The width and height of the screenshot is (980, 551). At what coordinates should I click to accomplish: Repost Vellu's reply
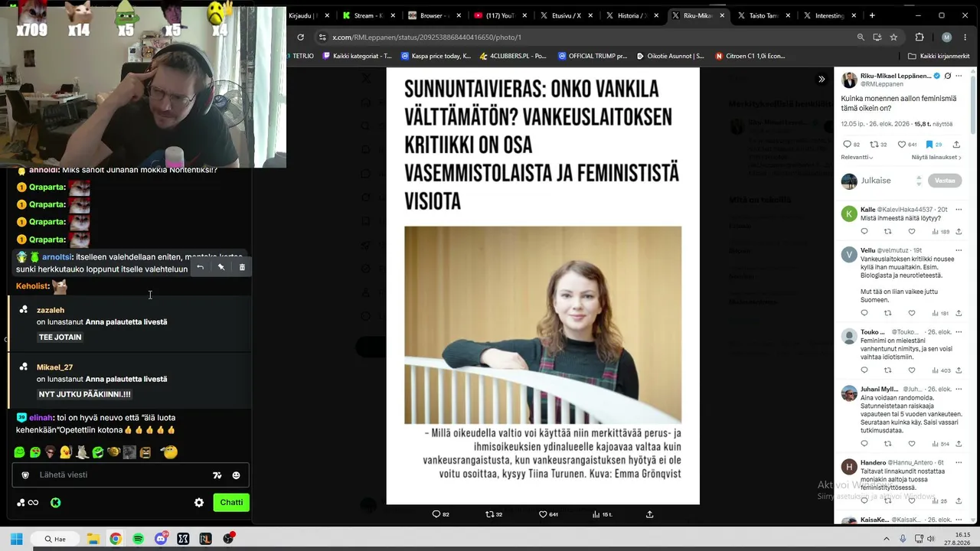[888, 313]
